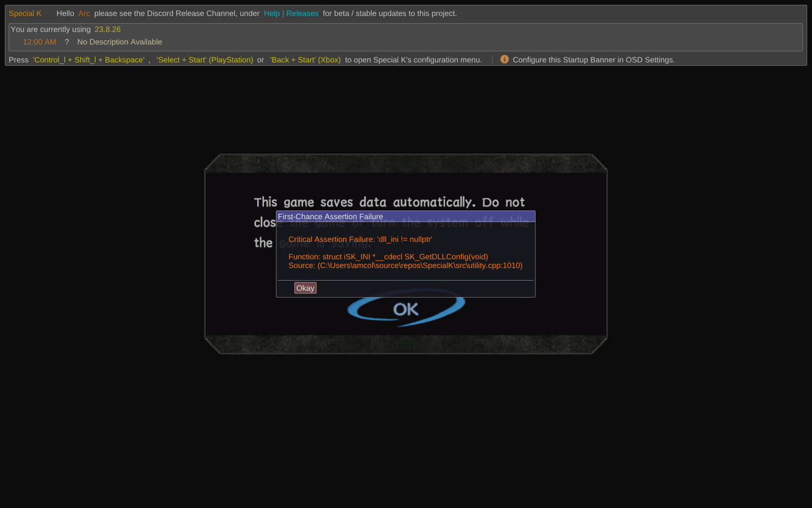This screenshot has height=508, width=812.
Task: Click the Source utility.cpp path in the dialog
Action: point(405,265)
